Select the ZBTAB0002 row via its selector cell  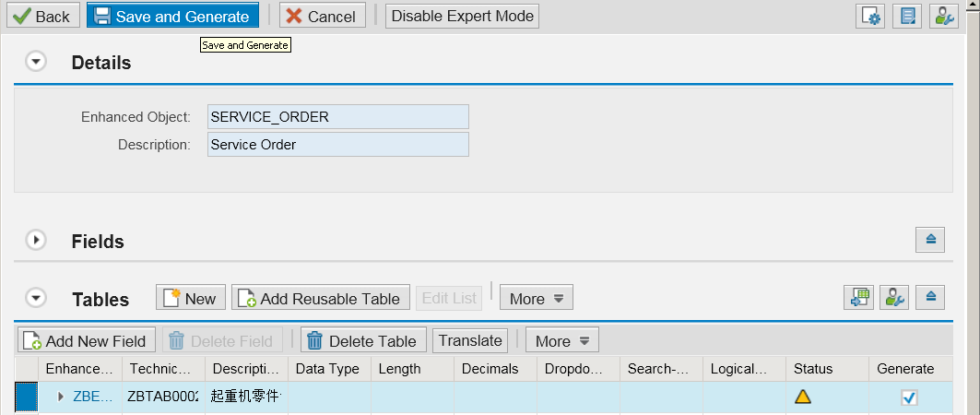[26, 397]
